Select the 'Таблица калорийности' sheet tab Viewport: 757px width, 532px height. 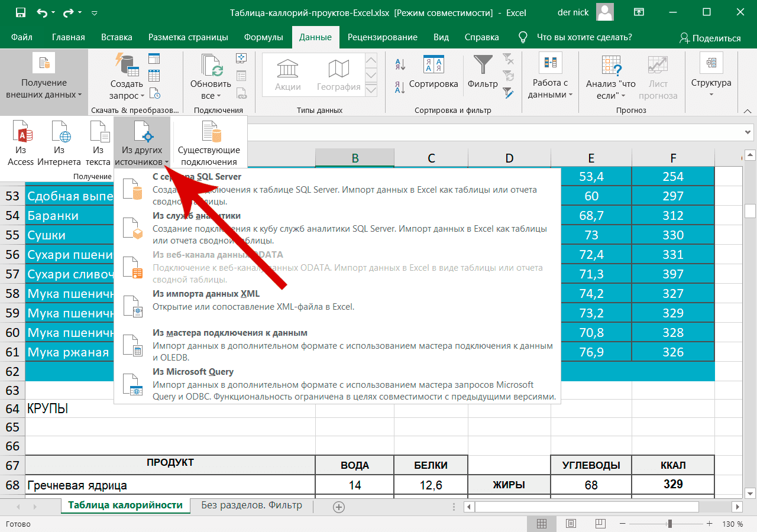125,505
